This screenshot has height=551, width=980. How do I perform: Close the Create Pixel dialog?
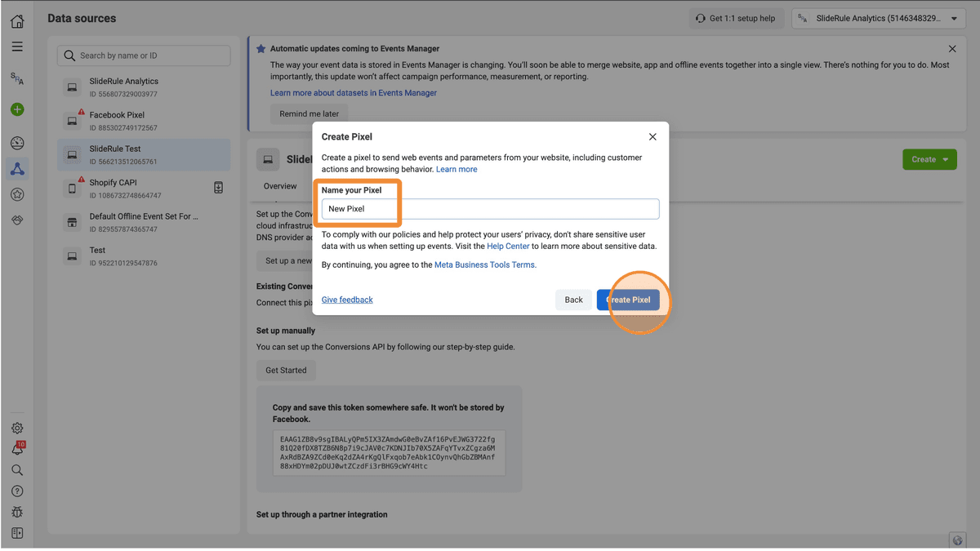(653, 137)
